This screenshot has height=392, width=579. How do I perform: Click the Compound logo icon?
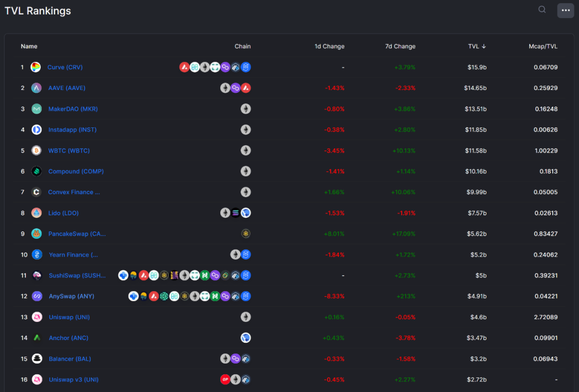tap(36, 171)
